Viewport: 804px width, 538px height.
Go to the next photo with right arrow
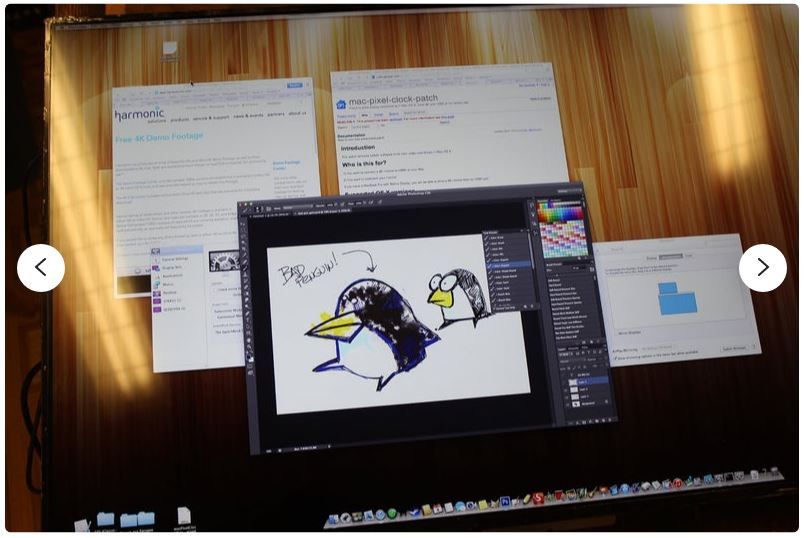tap(762, 268)
